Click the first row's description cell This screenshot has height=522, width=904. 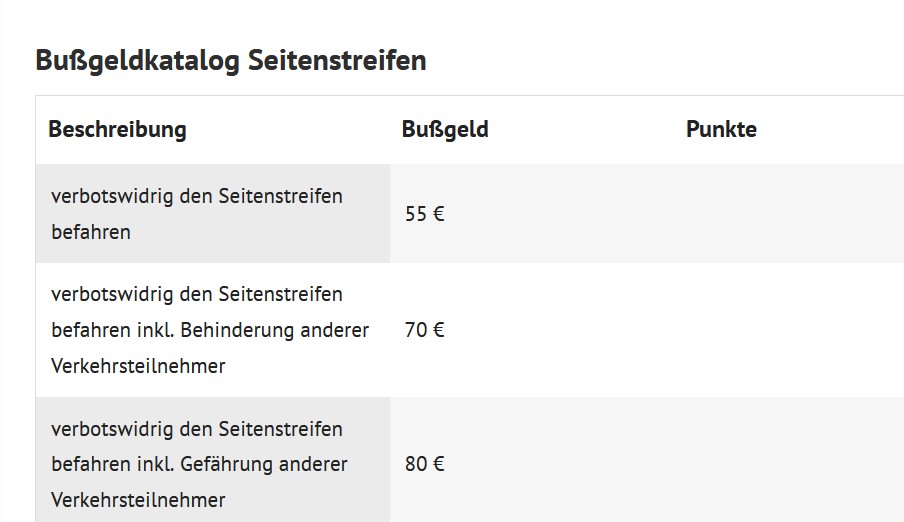[x=212, y=214]
